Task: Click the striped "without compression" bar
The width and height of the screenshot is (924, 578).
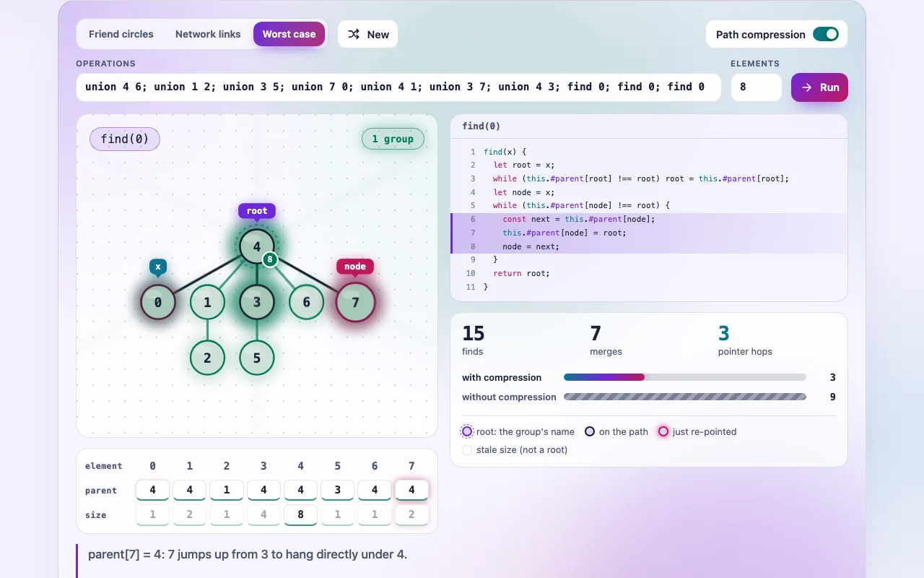Action: click(x=684, y=397)
